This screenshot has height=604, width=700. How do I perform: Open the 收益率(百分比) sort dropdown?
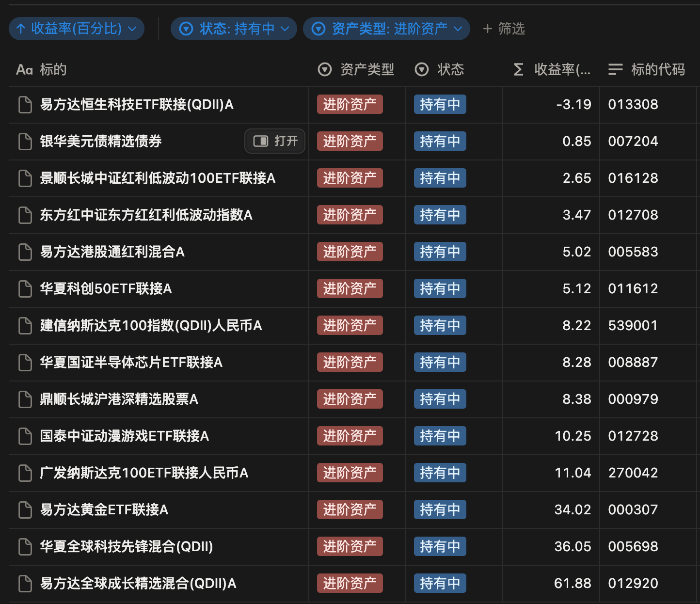[x=132, y=29]
